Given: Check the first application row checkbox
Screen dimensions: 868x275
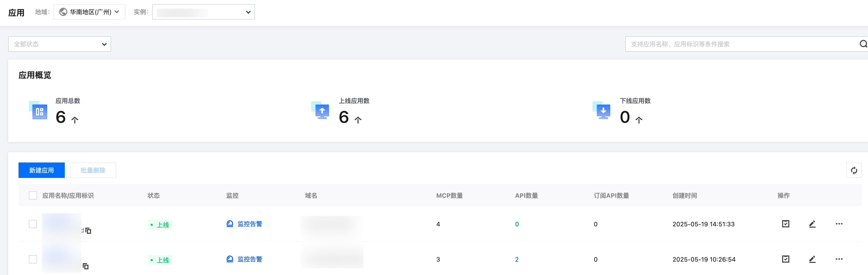Looking at the screenshot, I should 33,224.
